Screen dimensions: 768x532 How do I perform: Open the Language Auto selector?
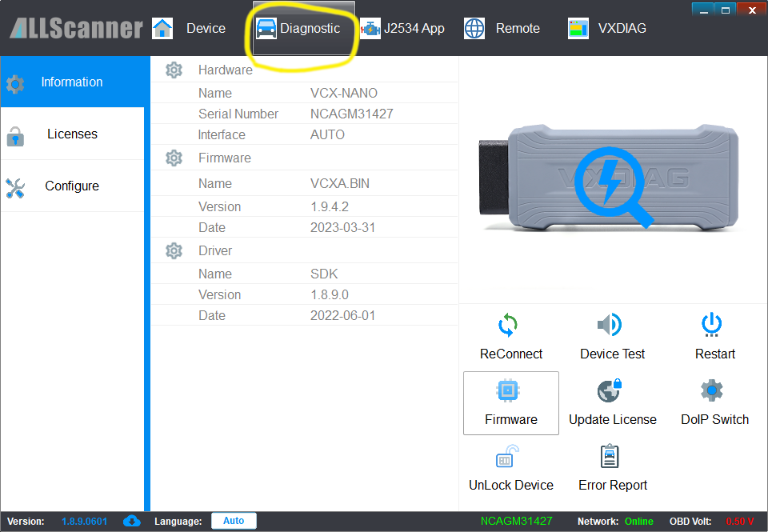(234, 521)
